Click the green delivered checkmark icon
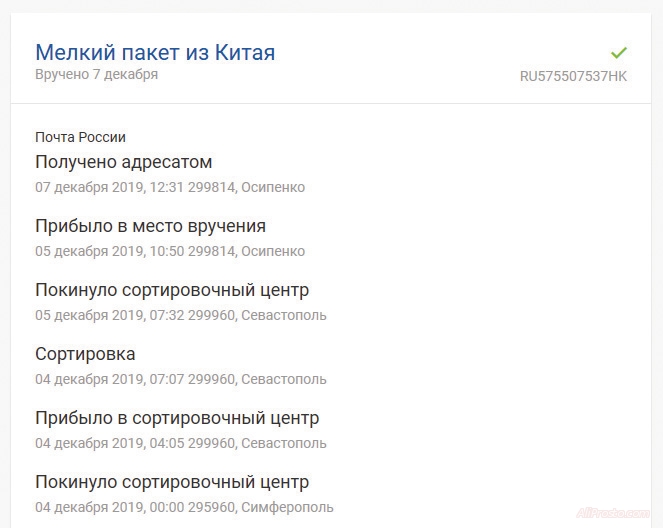Screen dimensions: 663x528 pyautogui.click(x=619, y=52)
